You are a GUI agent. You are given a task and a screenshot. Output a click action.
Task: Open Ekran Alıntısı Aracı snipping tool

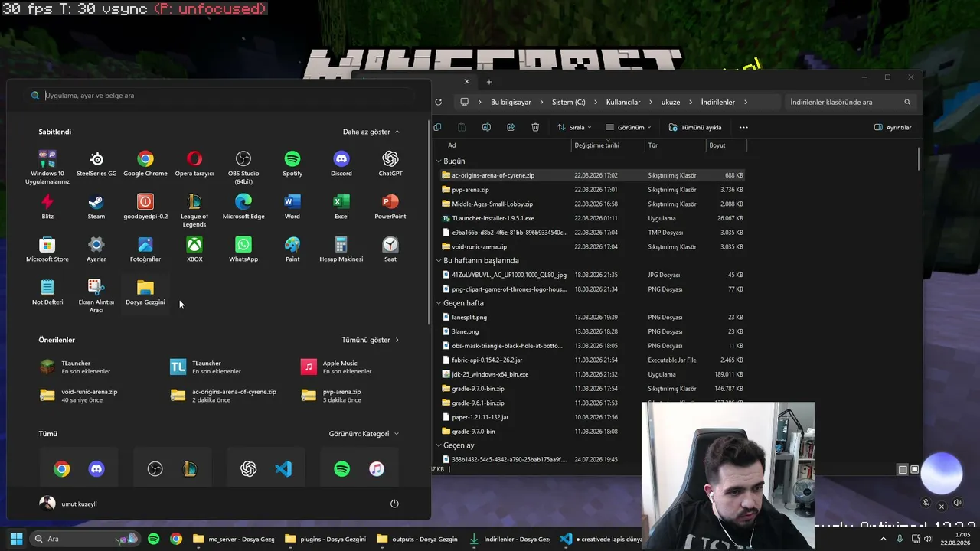(96, 295)
